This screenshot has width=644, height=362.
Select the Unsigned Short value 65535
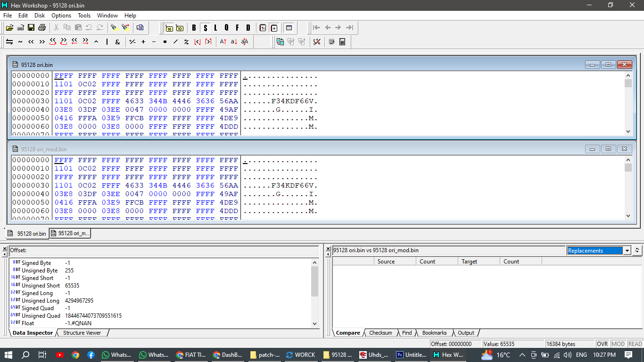coord(72,286)
